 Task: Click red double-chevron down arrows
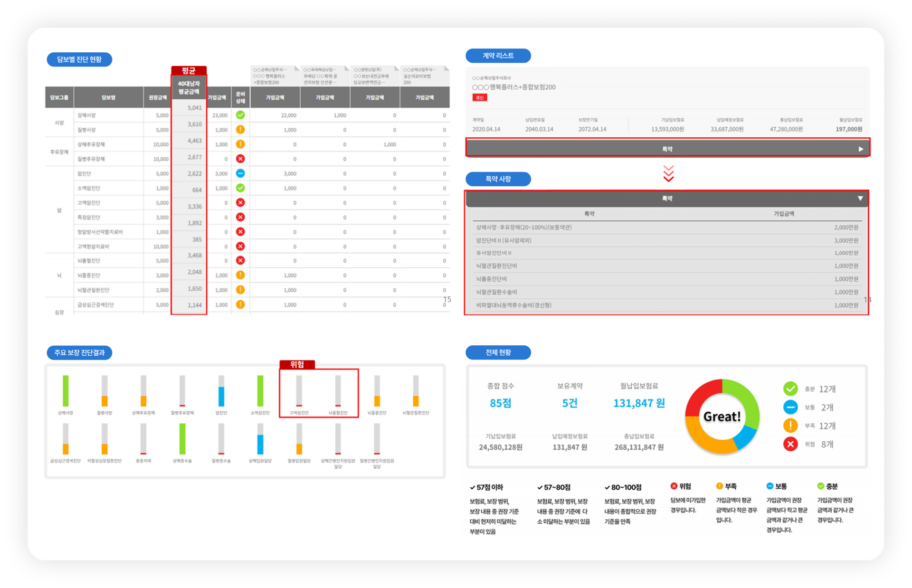(x=668, y=174)
